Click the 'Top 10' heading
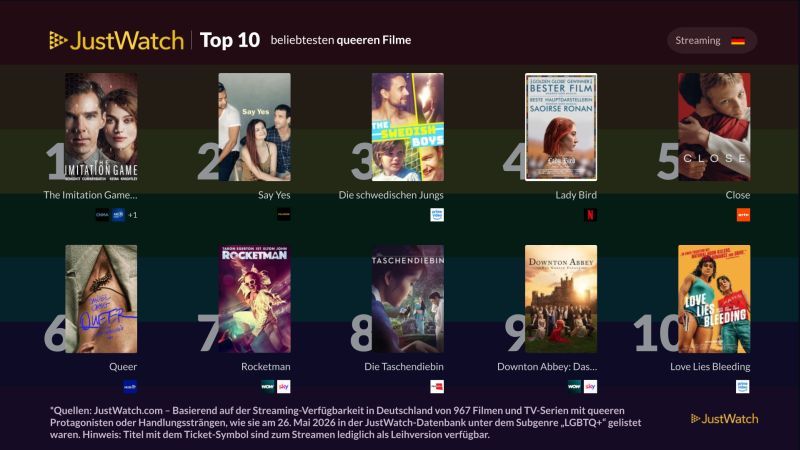800x450 pixels. [x=230, y=40]
